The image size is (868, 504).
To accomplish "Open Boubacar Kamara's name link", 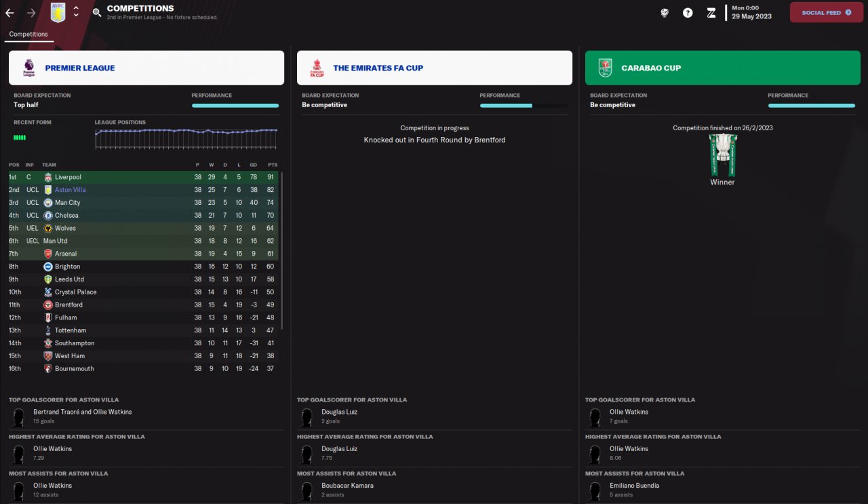I will click(x=347, y=486).
